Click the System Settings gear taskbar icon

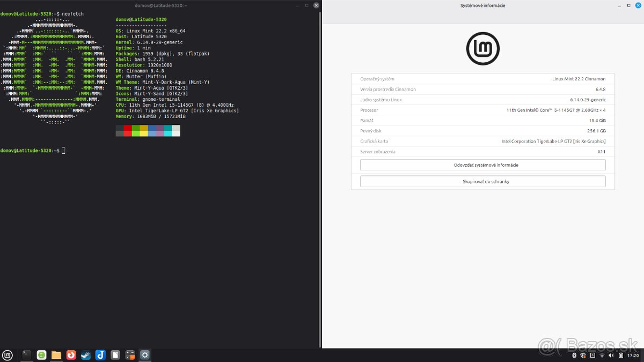(x=144, y=355)
